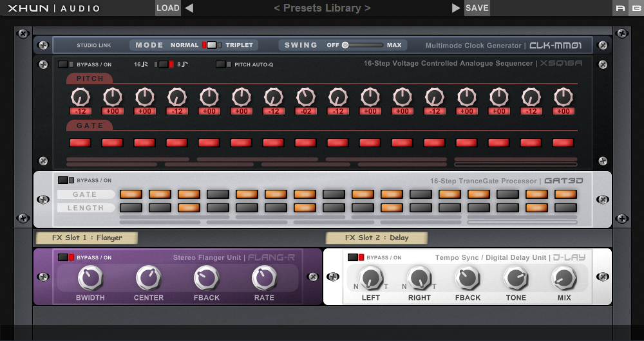This screenshot has height=341, width=644.
Task: Click the Delay FBACK knob
Action: pyautogui.click(x=468, y=278)
